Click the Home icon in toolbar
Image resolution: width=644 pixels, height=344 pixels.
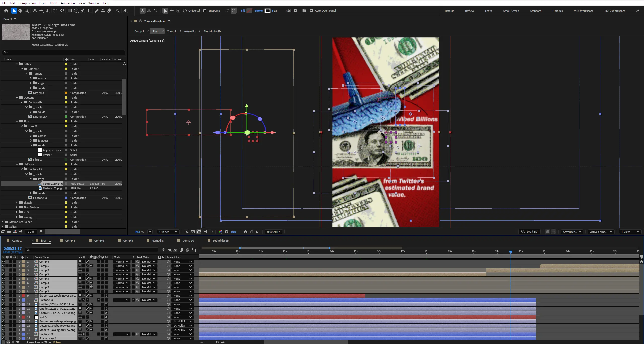tap(6, 11)
